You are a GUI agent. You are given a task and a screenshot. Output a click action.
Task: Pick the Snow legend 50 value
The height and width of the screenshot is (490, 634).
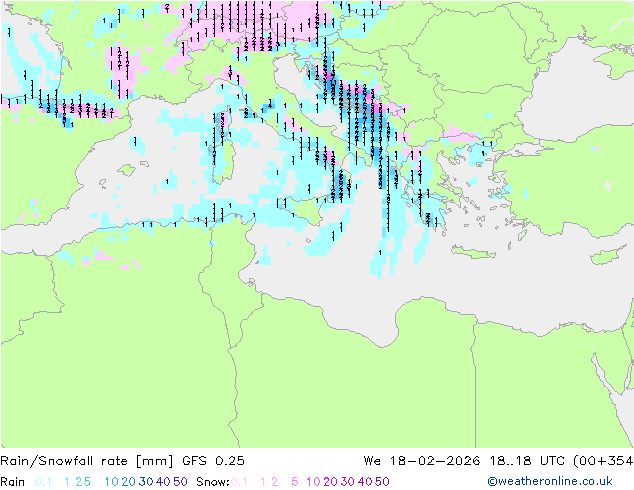click(x=383, y=482)
